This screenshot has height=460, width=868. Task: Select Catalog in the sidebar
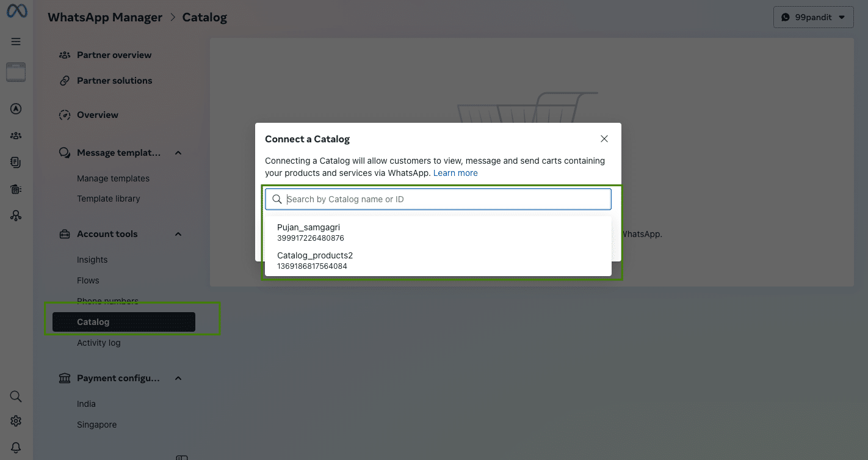[124, 322]
